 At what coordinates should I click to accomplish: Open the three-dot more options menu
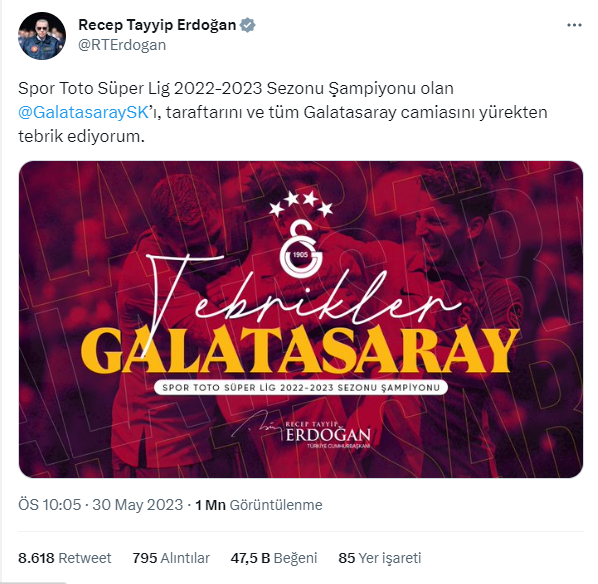tap(574, 25)
